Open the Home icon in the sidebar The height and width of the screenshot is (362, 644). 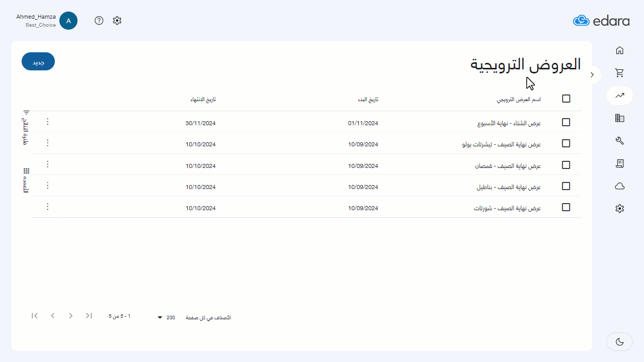(x=620, y=50)
